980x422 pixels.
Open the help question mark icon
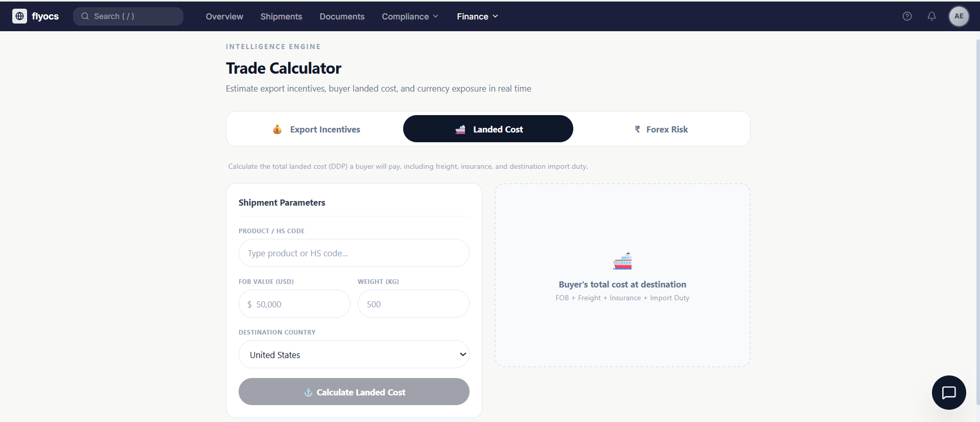pyautogui.click(x=907, y=16)
